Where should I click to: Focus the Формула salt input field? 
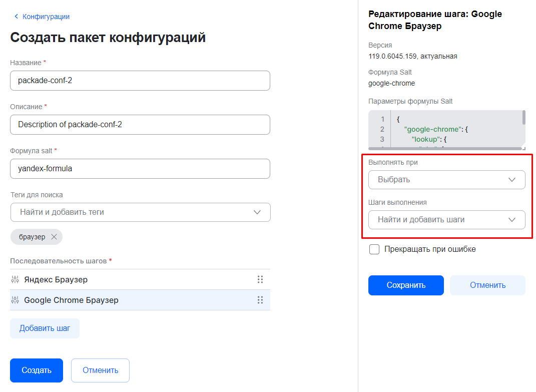(x=140, y=169)
